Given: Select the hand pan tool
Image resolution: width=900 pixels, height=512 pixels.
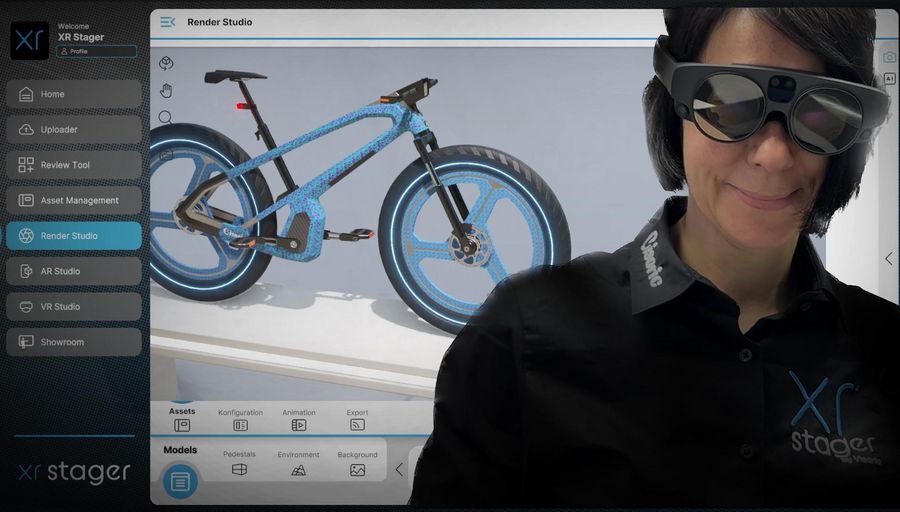Looking at the screenshot, I should [x=166, y=91].
